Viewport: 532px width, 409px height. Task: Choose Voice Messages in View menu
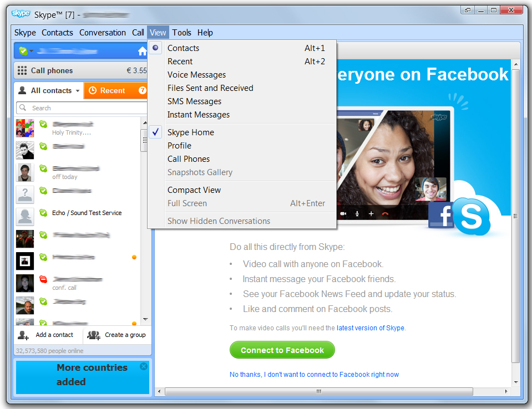click(x=242, y=75)
